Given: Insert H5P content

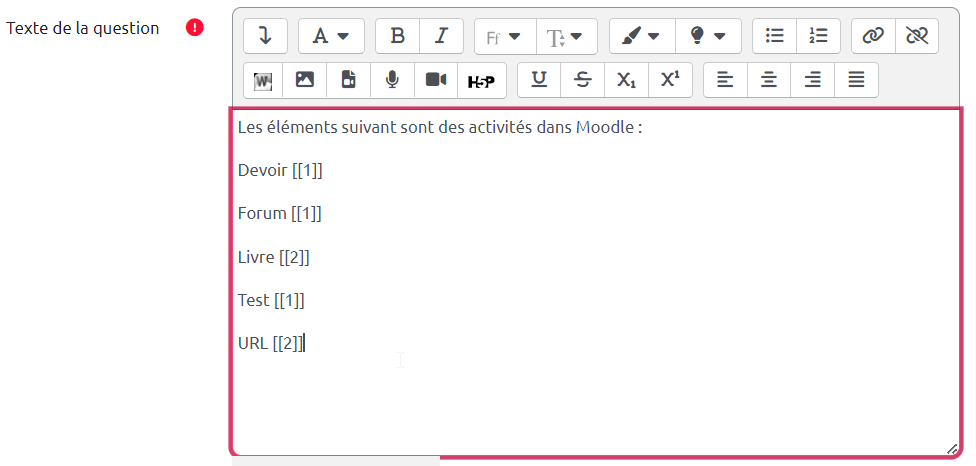Looking at the screenshot, I should (481, 80).
